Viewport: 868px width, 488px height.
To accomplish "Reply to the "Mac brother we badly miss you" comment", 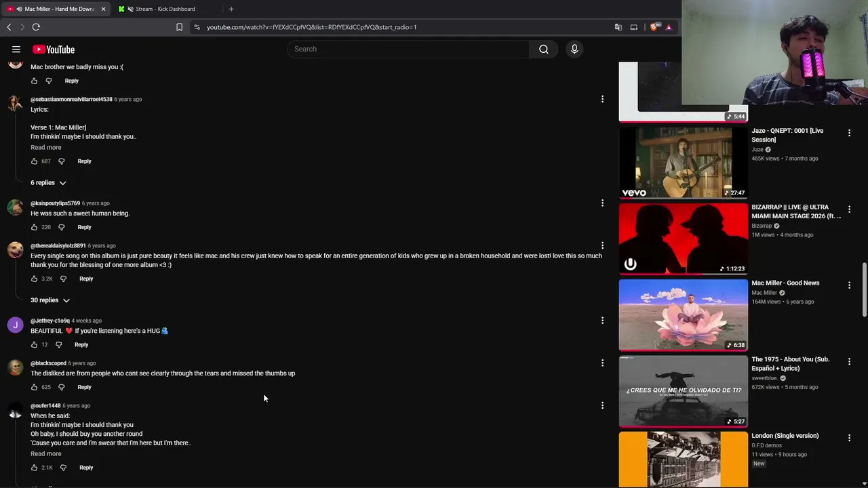I will 71,81.
